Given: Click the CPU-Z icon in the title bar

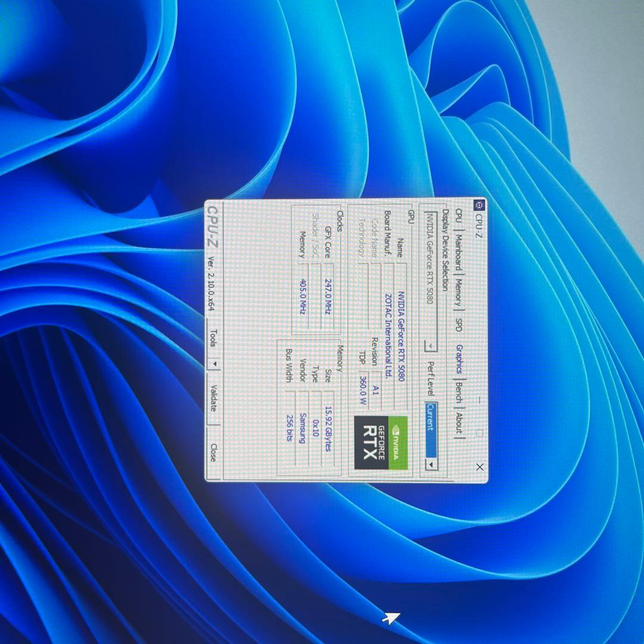Looking at the screenshot, I should pyautogui.click(x=480, y=205).
